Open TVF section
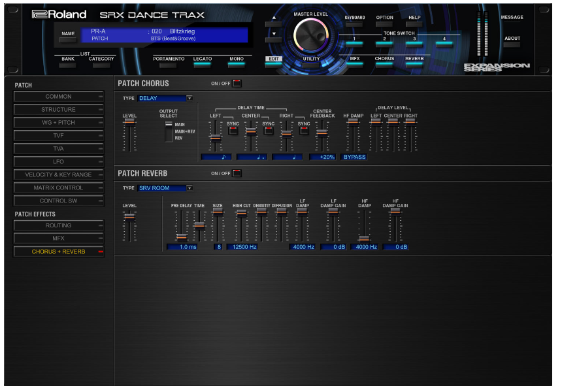Image resolution: width=562 pixels, height=392 pixels. tap(58, 135)
